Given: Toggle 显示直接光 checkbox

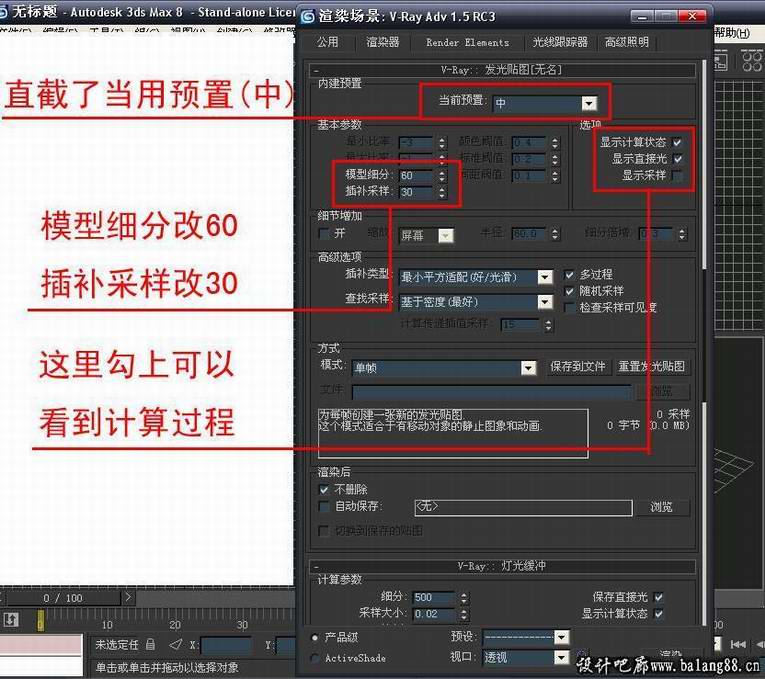Looking at the screenshot, I should click(x=677, y=159).
